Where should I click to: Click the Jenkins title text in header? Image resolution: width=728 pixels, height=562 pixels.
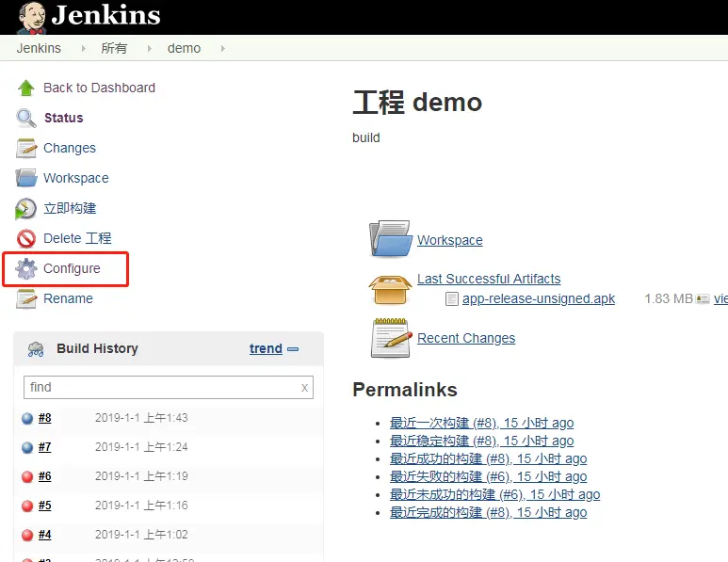[x=105, y=15]
